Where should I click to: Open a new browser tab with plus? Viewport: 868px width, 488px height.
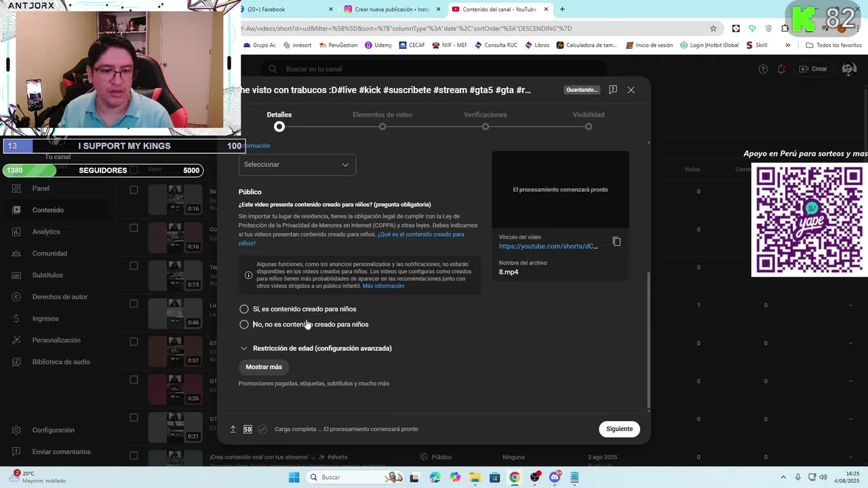tap(562, 9)
